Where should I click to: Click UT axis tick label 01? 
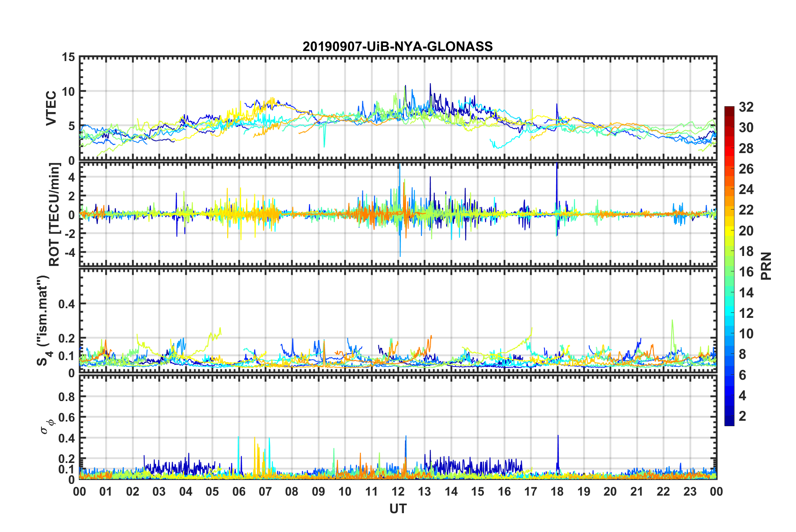coord(106,491)
